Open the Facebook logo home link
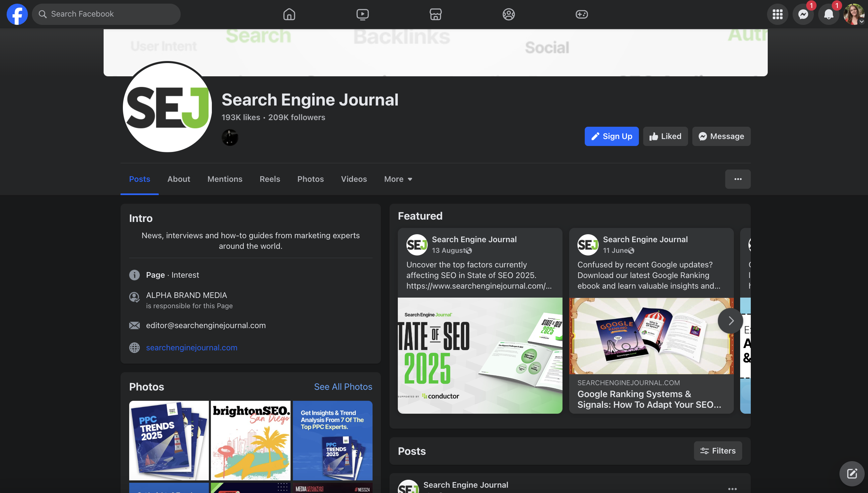Screen dimensions: 868x493 [17, 14]
